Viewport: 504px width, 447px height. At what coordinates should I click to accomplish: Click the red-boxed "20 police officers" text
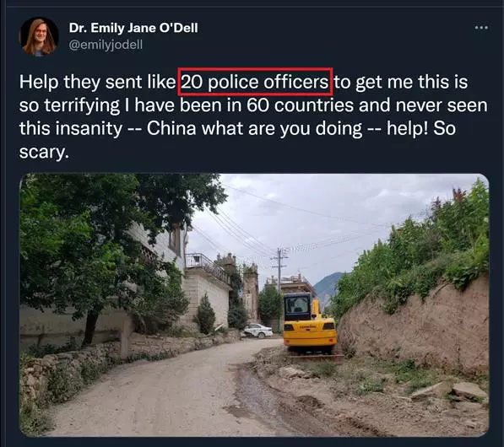(x=255, y=82)
